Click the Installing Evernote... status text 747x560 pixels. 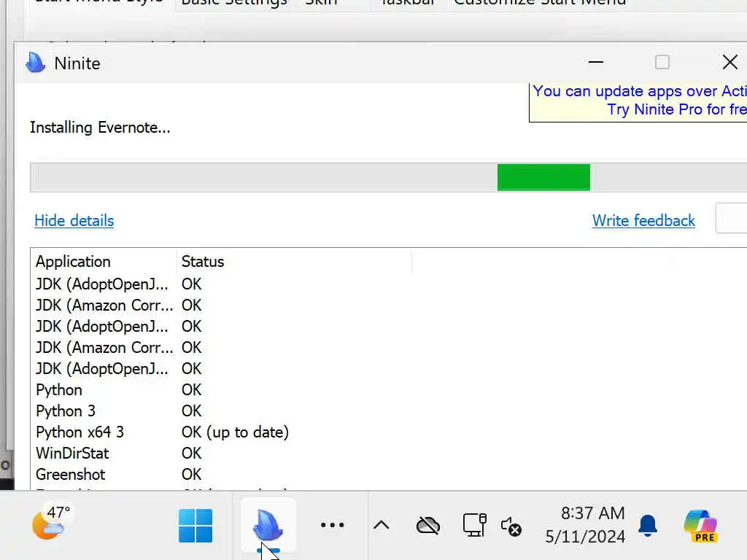coord(100,128)
